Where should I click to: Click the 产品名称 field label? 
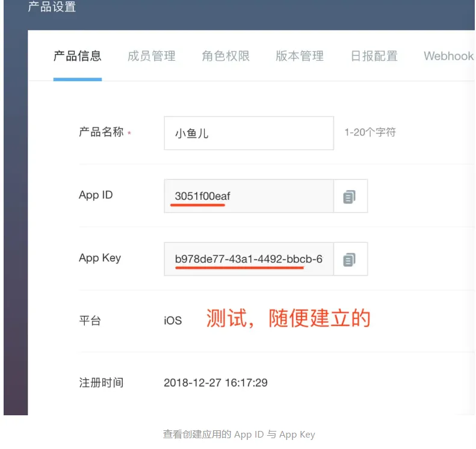(x=101, y=132)
